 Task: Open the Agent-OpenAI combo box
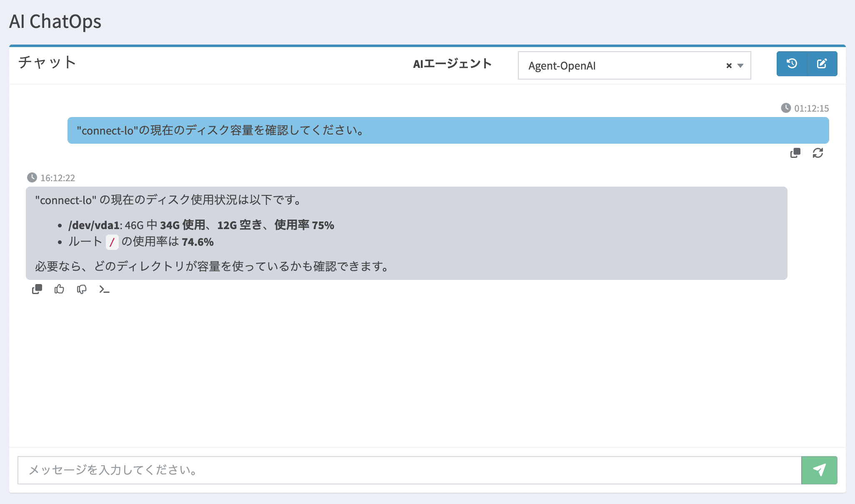(634, 65)
